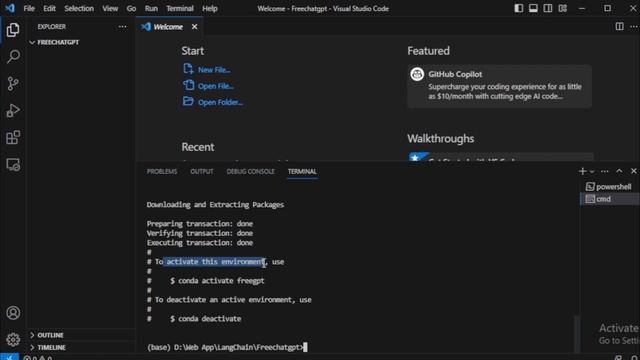Switch to the Terminal tab
The image size is (640, 360).
coord(302,171)
